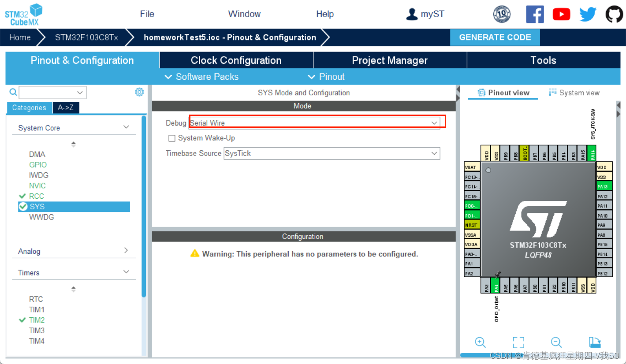
Task: Select GPIO in System Core
Action: click(x=38, y=165)
